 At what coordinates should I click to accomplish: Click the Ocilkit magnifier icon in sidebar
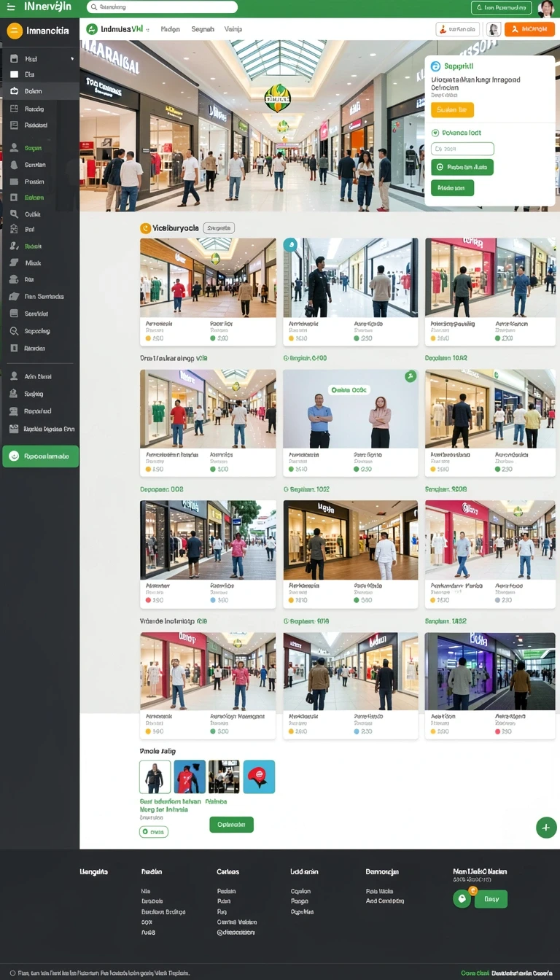coord(14,214)
